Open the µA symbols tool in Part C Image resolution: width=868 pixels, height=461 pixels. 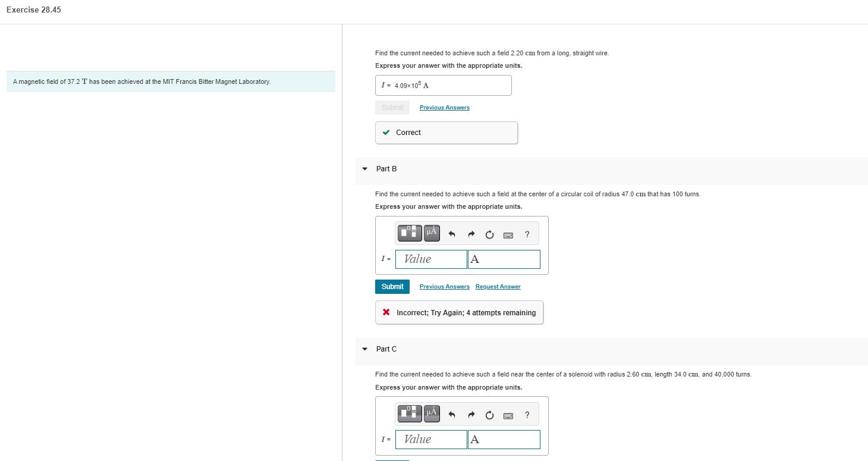[432, 413]
